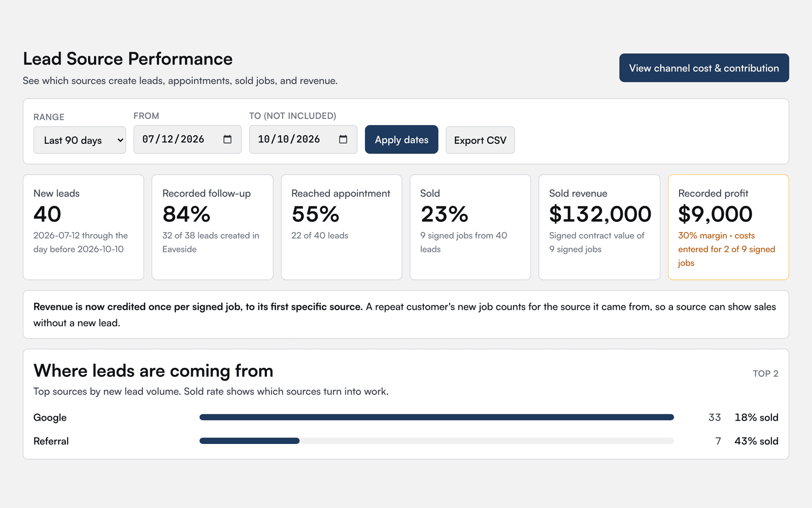Click the 22 of 40 leads text
812x508 pixels.
(x=320, y=236)
